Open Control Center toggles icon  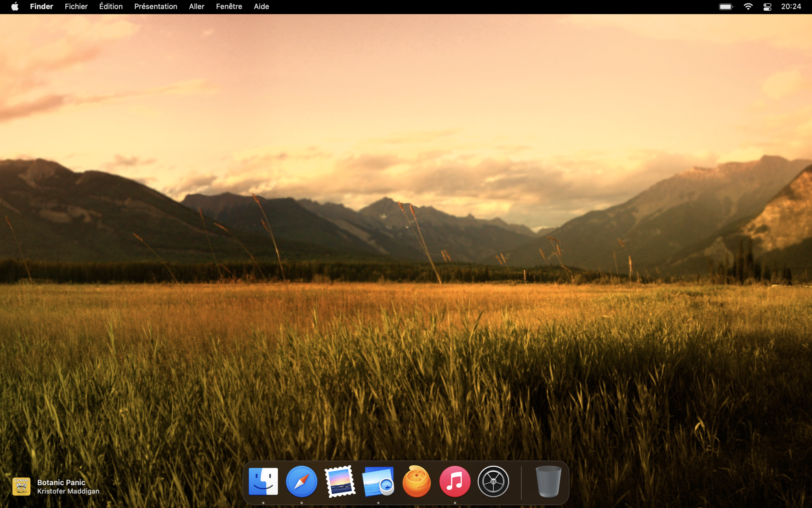click(767, 7)
